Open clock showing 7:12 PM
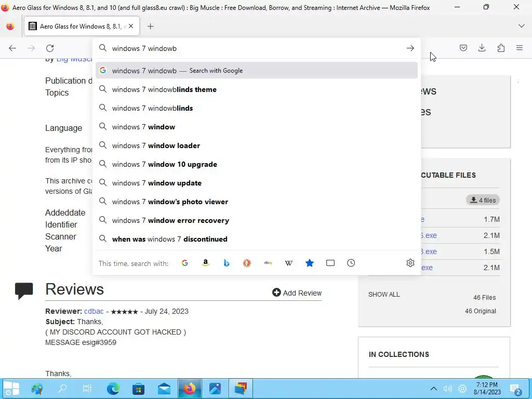The image size is (532, 399). click(x=487, y=389)
